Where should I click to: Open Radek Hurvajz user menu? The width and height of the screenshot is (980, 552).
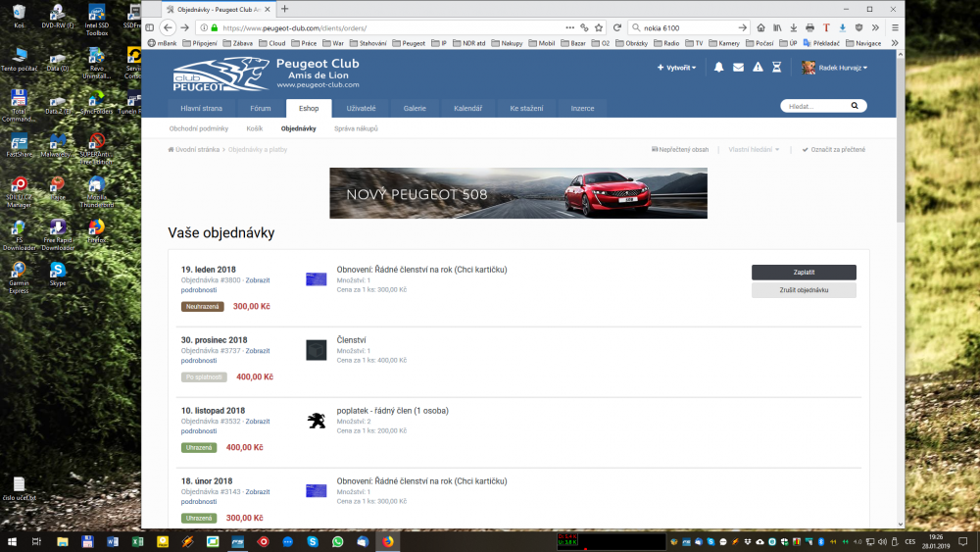click(834, 68)
